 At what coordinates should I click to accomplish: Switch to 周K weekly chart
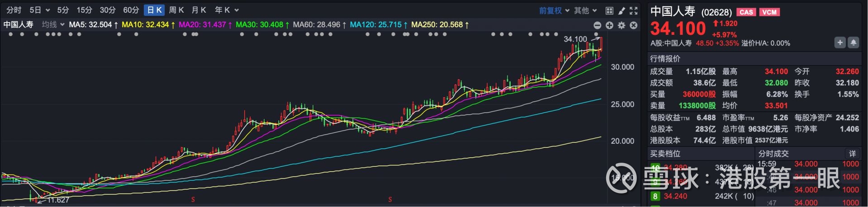176,10
